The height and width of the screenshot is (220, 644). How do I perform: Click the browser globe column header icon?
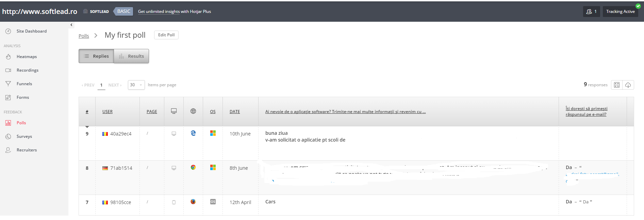click(193, 111)
